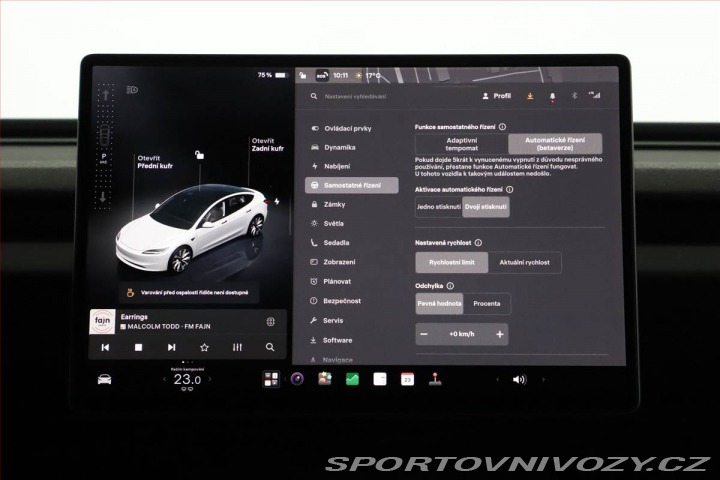Select Automatické řízení (betaverze) mode

555,144
